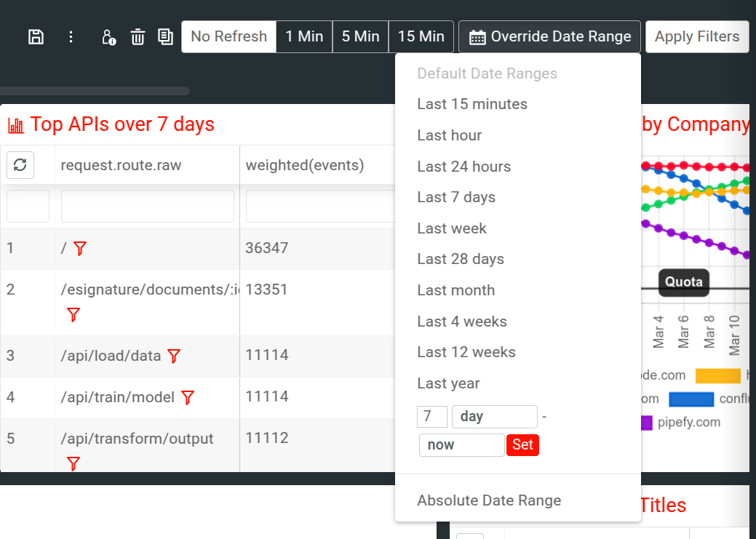Click the red Set button
The height and width of the screenshot is (539, 756).
522,444
